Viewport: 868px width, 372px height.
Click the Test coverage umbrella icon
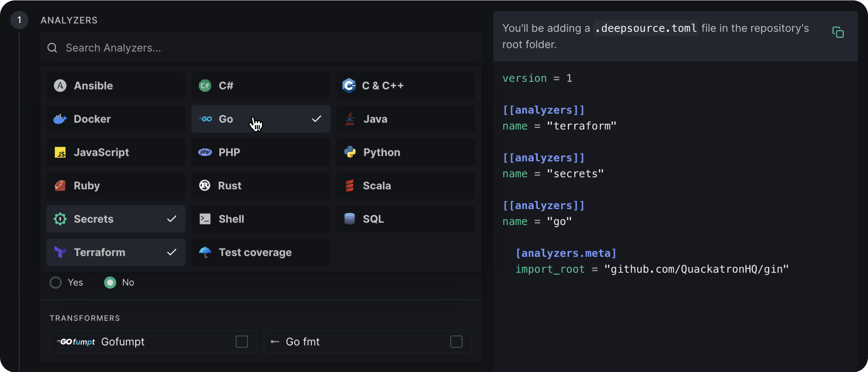click(x=205, y=252)
